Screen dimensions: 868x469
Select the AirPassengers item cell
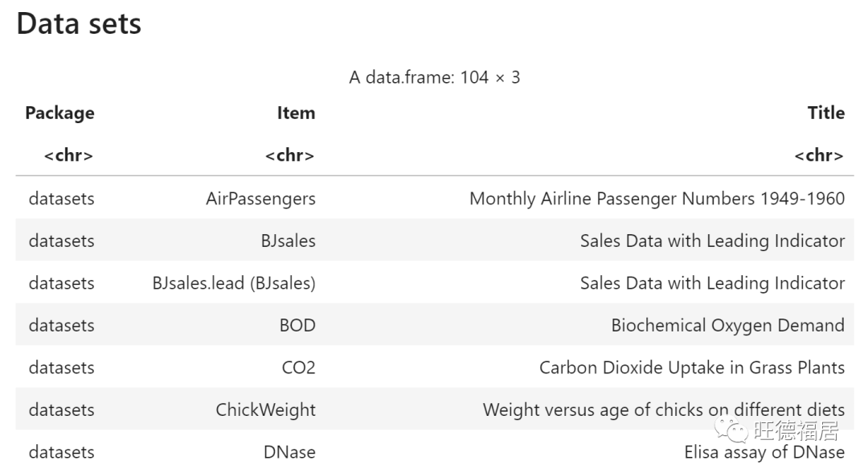[x=260, y=199]
